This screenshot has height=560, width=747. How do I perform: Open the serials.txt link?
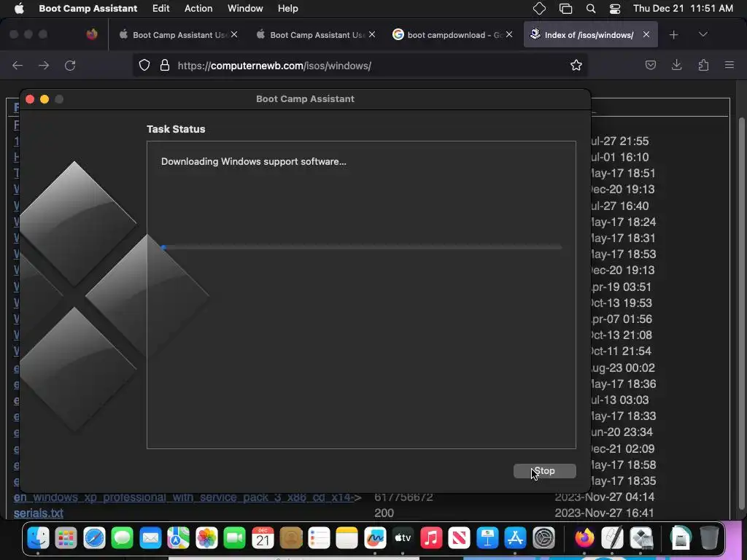pos(39,513)
